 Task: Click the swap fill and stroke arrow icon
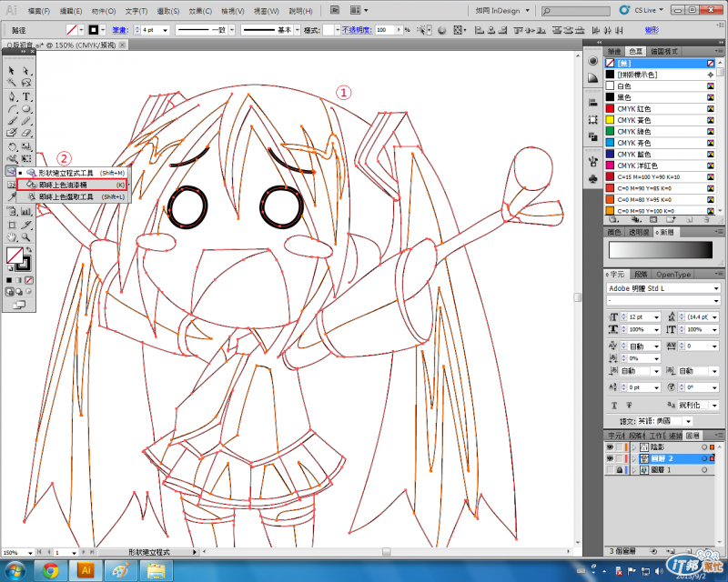29,250
